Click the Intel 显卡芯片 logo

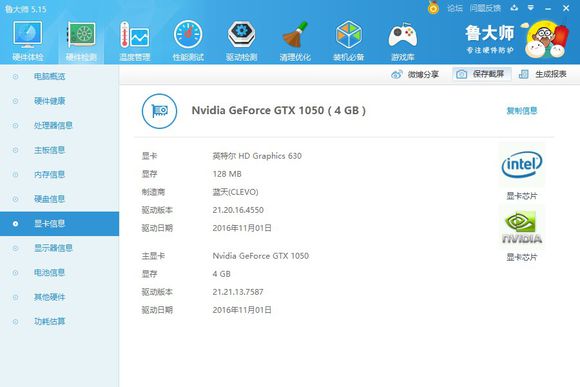[522, 165]
